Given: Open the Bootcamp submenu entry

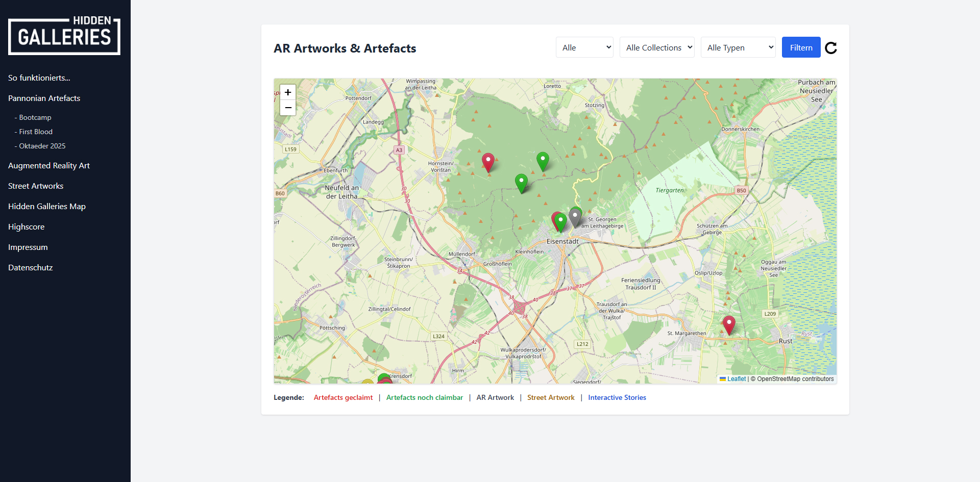Looking at the screenshot, I should [x=35, y=118].
